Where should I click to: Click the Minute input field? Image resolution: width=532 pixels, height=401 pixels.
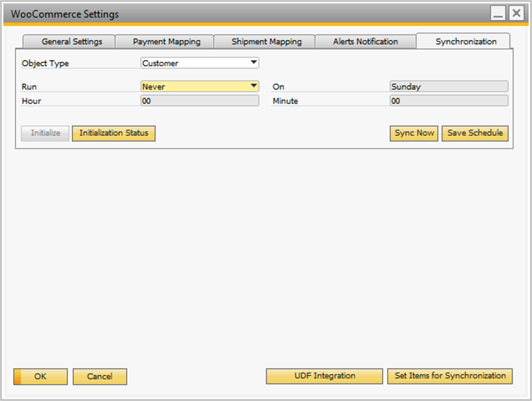[448, 101]
